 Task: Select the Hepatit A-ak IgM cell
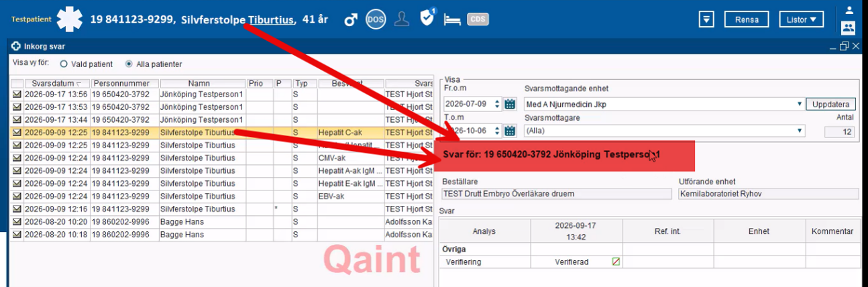click(350, 171)
